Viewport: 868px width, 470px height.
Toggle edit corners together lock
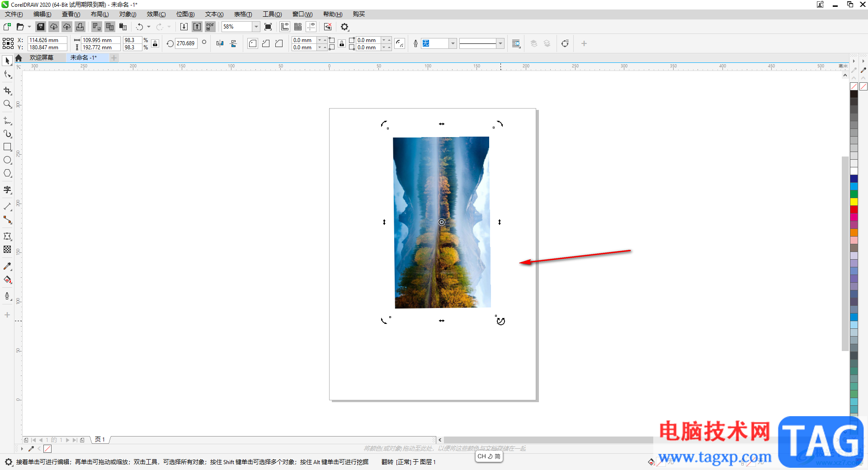342,43
